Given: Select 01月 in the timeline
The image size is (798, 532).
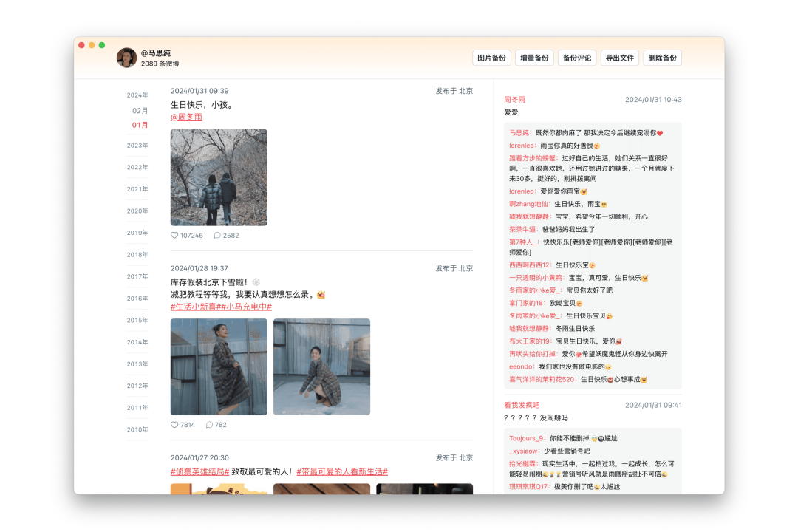Looking at the screenshot, I should tap(140, 125).
